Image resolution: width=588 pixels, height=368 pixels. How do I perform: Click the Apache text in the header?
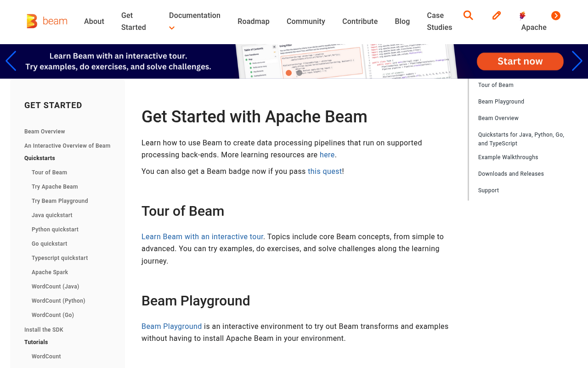[534, 28]
